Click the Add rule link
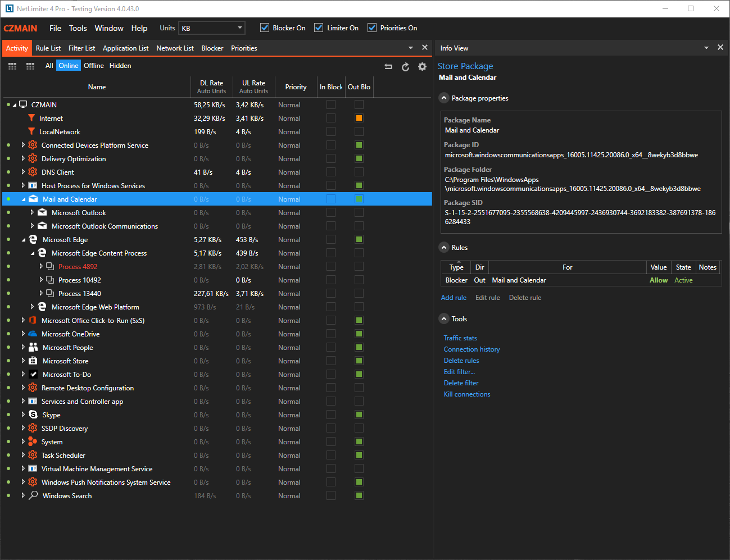Viewport: 730px width, 560px height. [x=453, y=297]
